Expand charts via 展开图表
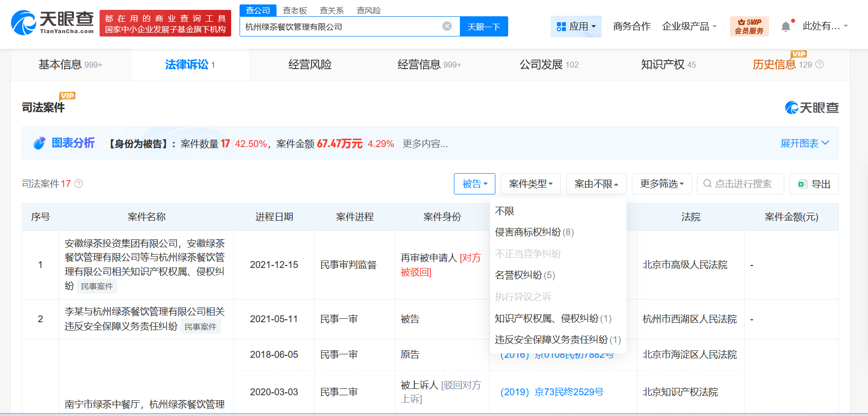Image resolution: width=868 pixels, height=416 pixels. [804, 143]
